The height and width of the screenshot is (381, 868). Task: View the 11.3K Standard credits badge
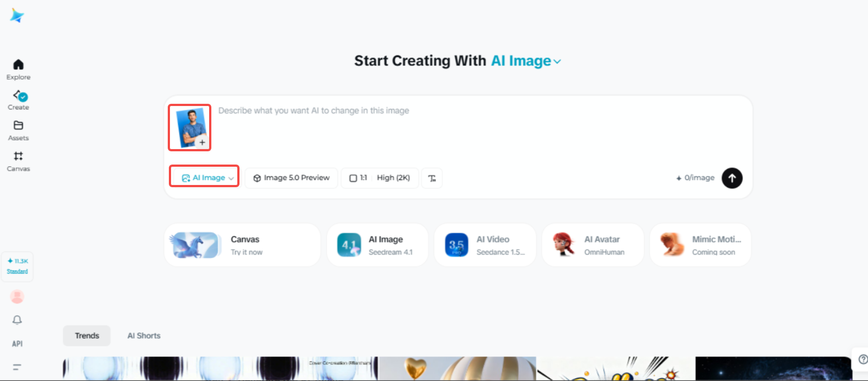pos(17,266)
